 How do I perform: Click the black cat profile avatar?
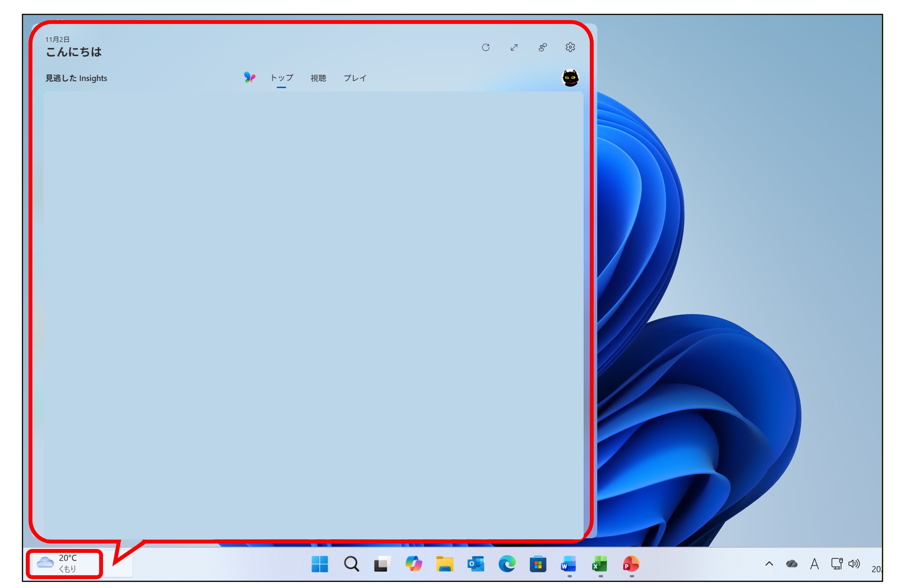570,78
